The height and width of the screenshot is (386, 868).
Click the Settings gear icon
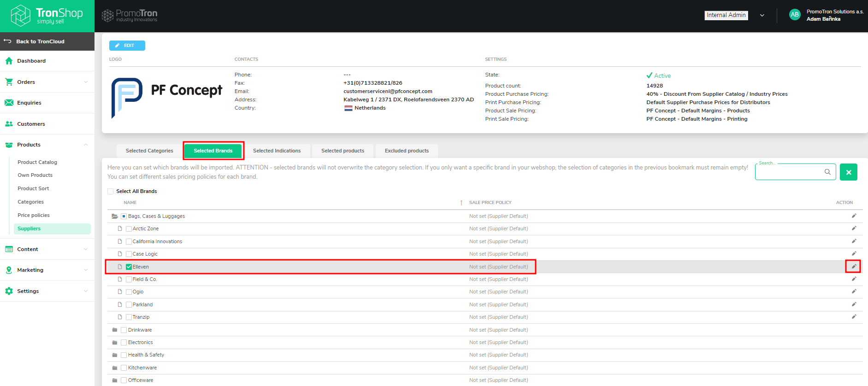pos(9,291)
